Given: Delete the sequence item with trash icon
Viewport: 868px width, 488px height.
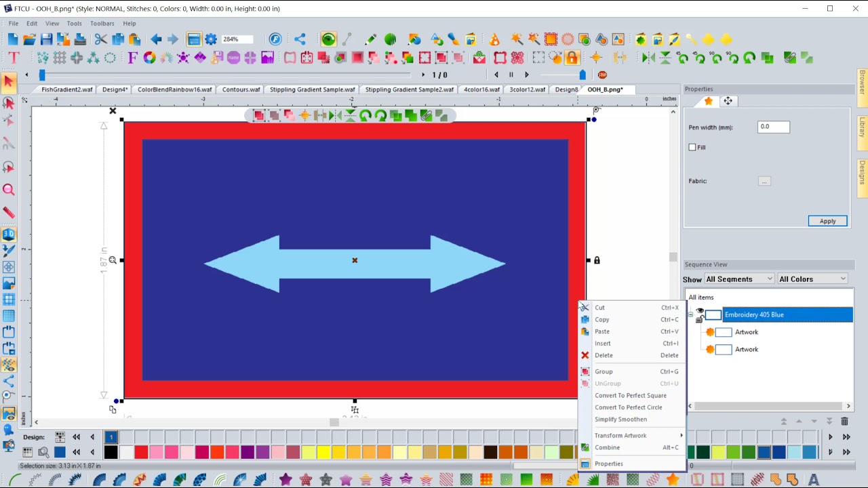Looking at the screenshot, I should 844,422.
